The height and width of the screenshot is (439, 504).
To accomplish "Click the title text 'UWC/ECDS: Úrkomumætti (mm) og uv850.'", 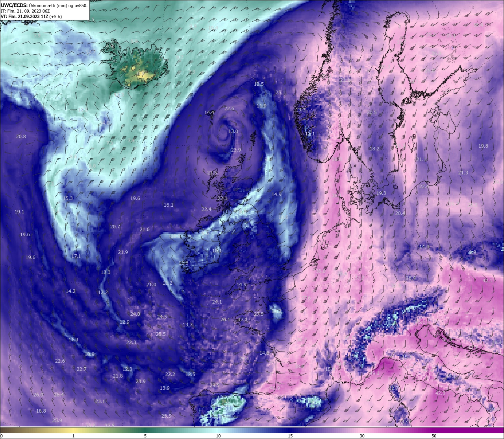I will click(x=44, y=6).
